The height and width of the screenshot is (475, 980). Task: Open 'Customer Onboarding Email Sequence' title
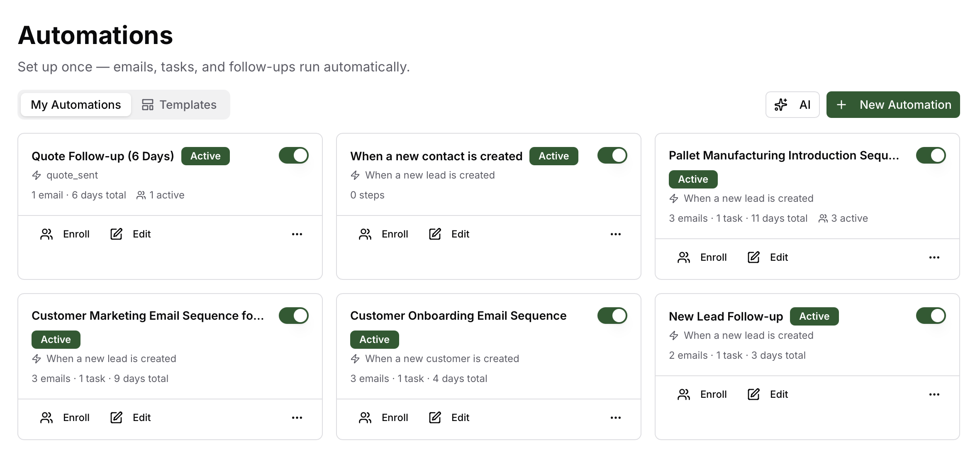[458, 316]
